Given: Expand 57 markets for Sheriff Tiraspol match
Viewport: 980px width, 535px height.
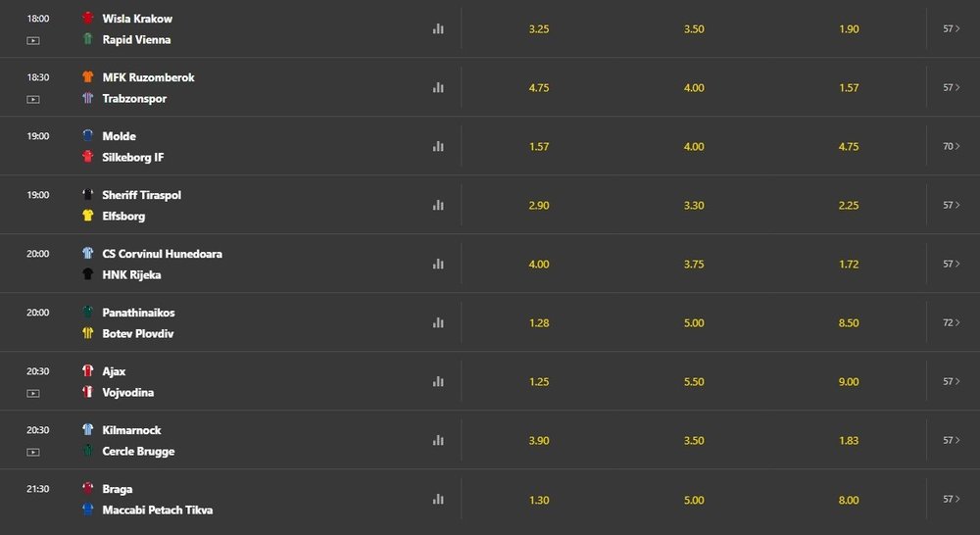Looking at the screenshot, I should [952, 205].
